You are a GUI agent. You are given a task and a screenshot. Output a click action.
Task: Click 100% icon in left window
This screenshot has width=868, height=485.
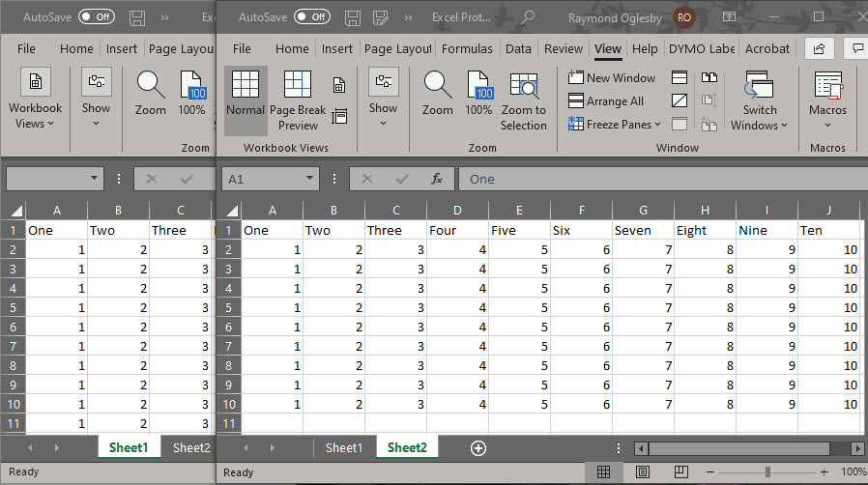pos(191,93)
